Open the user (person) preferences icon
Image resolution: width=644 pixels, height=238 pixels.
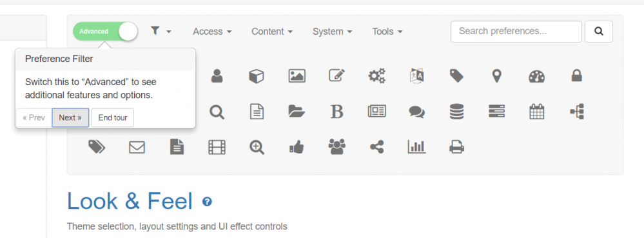217,76
